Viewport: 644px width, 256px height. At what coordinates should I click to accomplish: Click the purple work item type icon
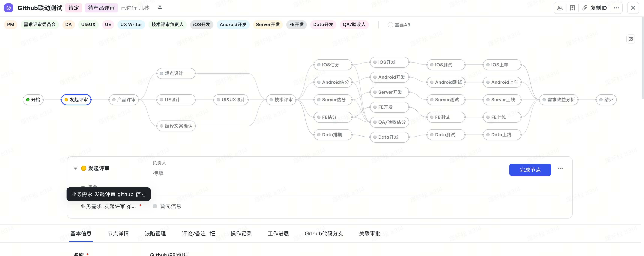(x=8, y=8)
